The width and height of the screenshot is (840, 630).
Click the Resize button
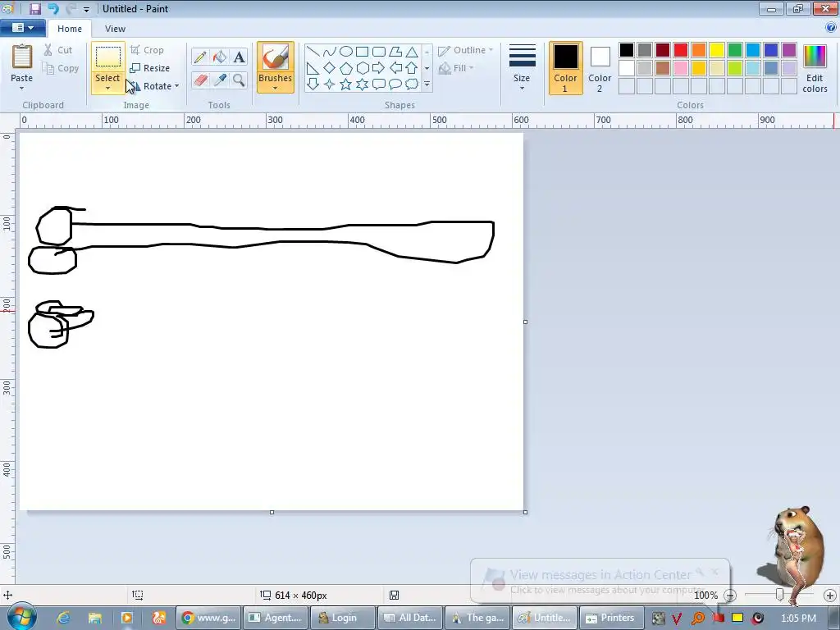click(150, 68)
